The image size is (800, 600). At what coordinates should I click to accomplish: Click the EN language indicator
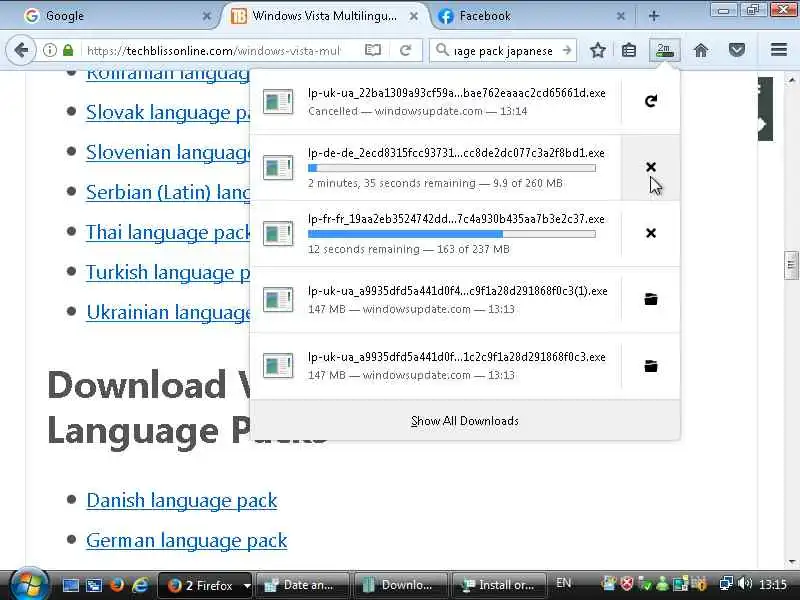coord(563,583)
